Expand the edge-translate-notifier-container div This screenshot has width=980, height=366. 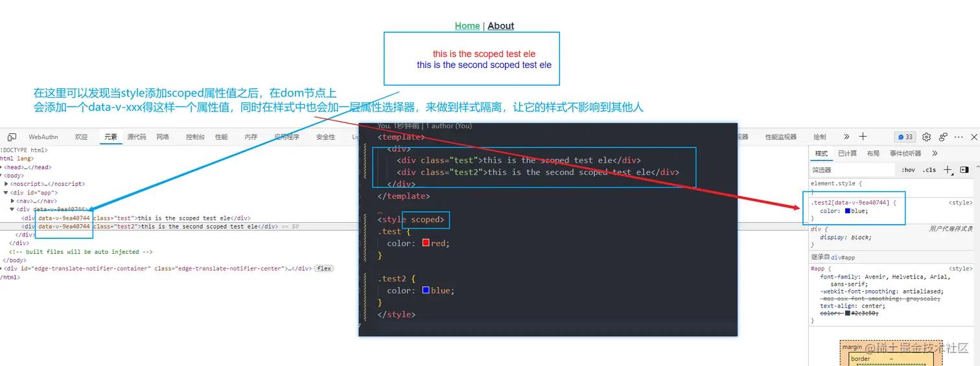(x=1, y=268)
